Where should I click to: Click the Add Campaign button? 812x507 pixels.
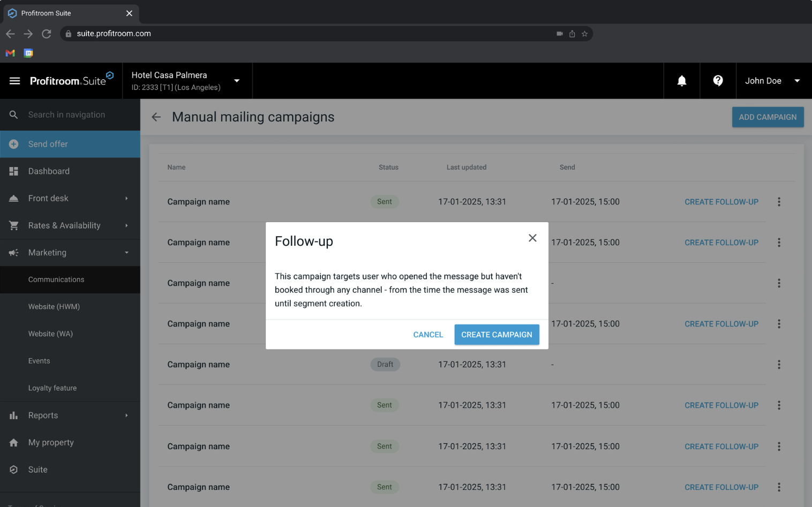767,117
